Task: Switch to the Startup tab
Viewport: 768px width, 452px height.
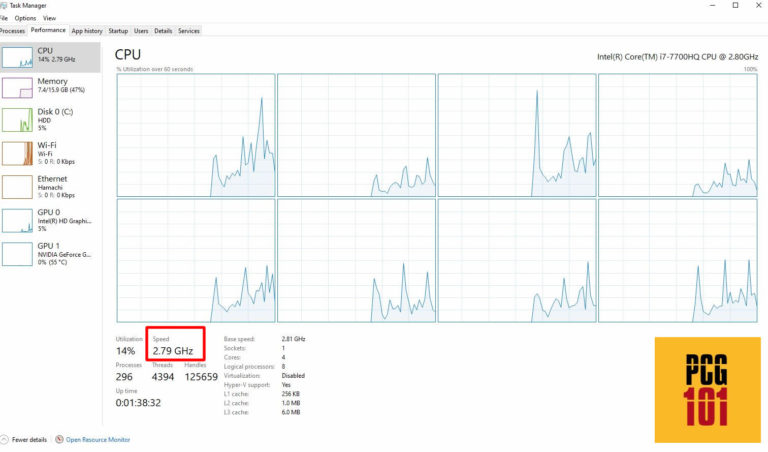Action: point(118,31)
